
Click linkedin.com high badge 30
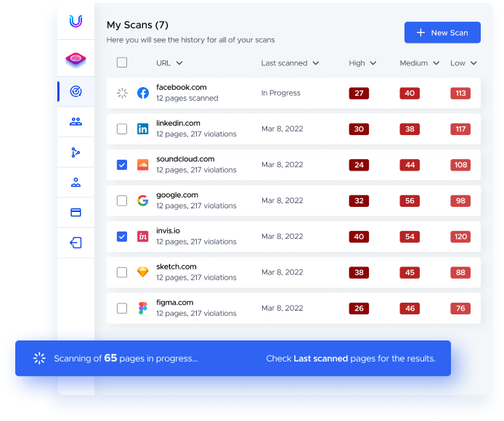359,129
